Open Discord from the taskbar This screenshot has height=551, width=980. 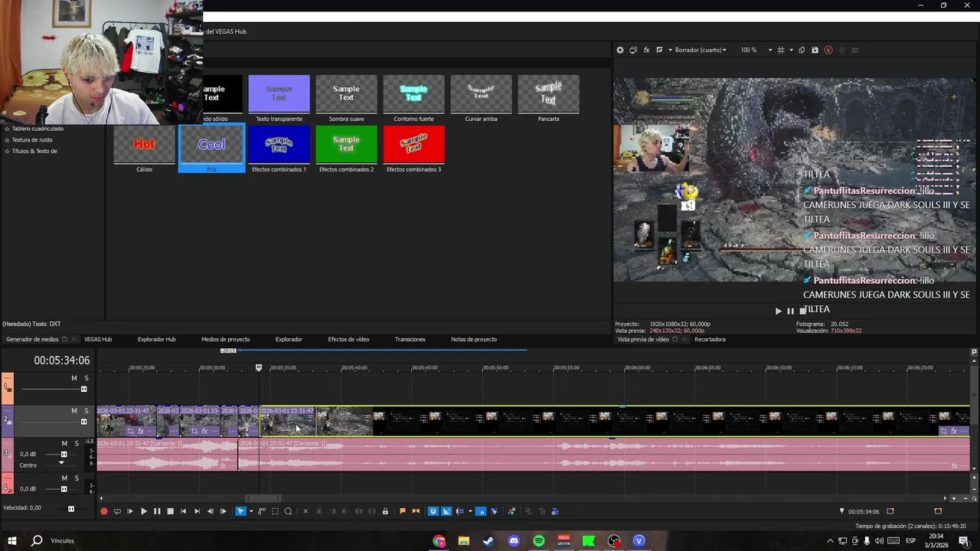[514, 541]
